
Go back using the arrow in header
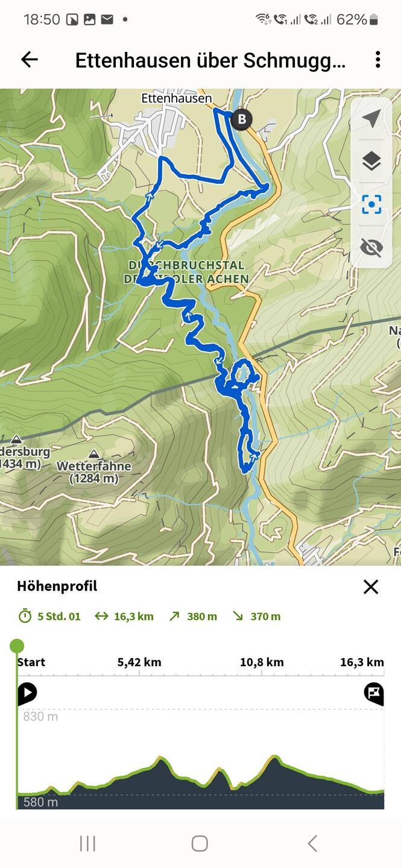[29, 59]
